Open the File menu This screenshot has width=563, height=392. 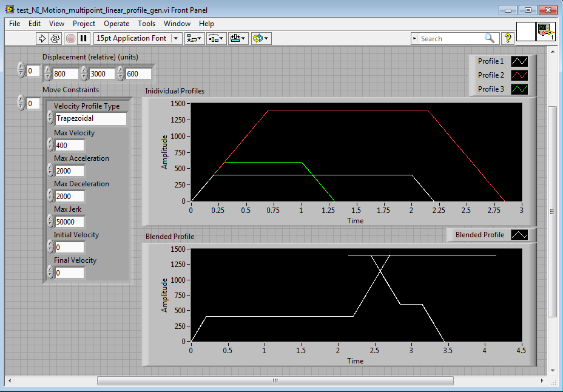[x=15, y=24]
